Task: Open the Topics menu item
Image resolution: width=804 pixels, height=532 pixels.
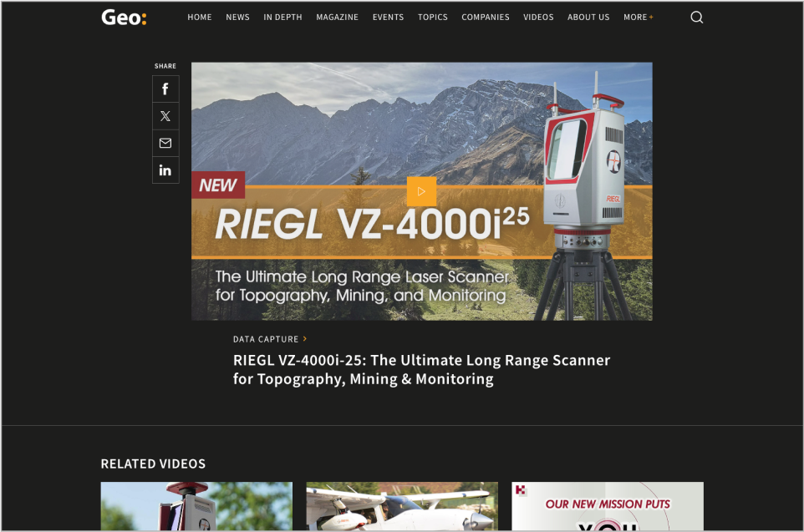Action: pos(432,18)
